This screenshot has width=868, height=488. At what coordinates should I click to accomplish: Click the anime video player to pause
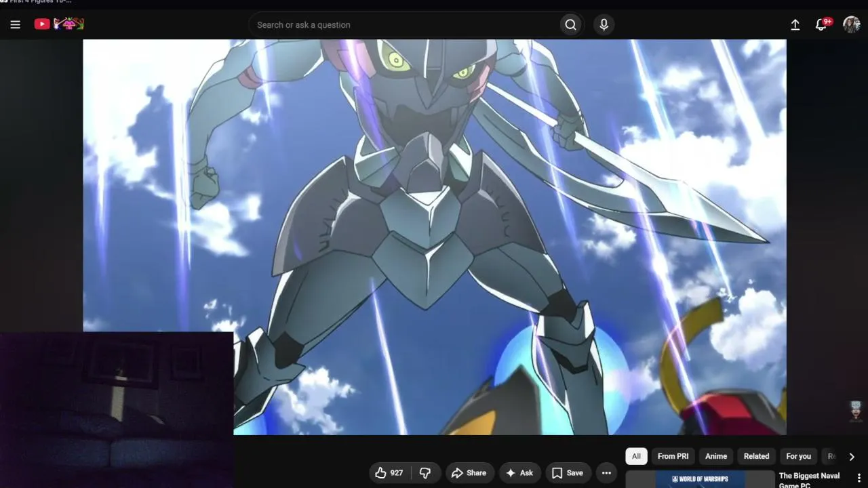point(434,237)
